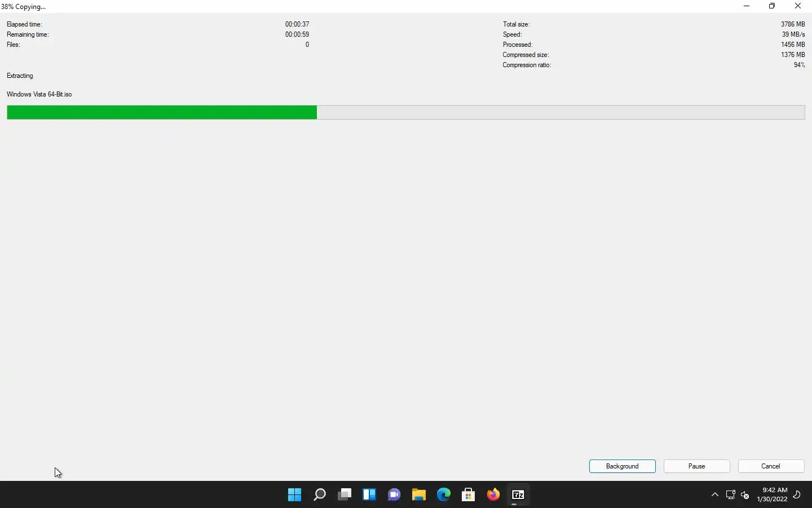Close the copying window

tap(798, 6)
